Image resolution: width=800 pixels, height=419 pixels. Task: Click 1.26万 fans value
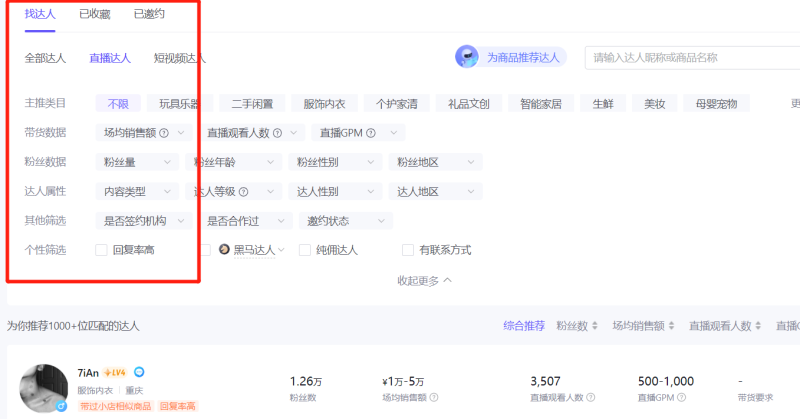pyautogui.click(x=306, y=381)
